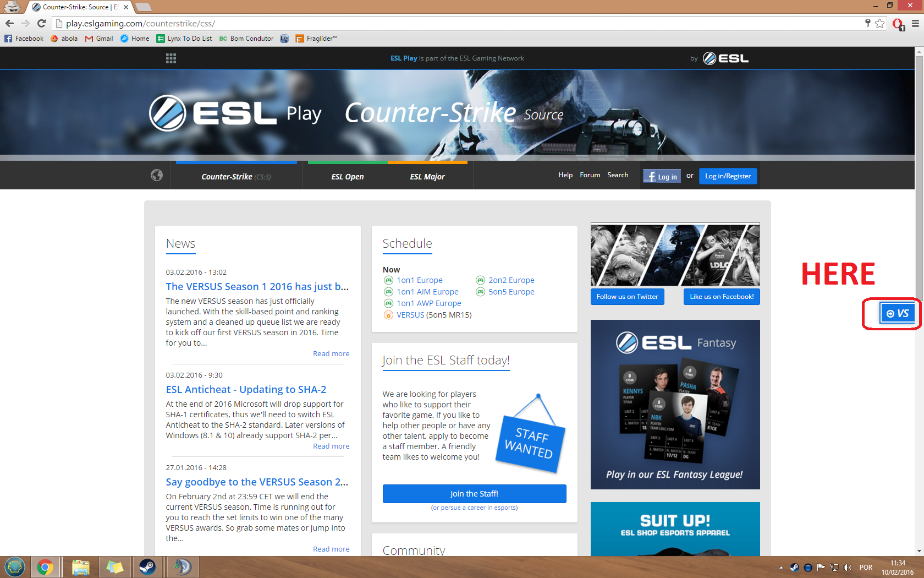
Task: Open the 5on5 Europe schedule link
Action: [512, 292]
